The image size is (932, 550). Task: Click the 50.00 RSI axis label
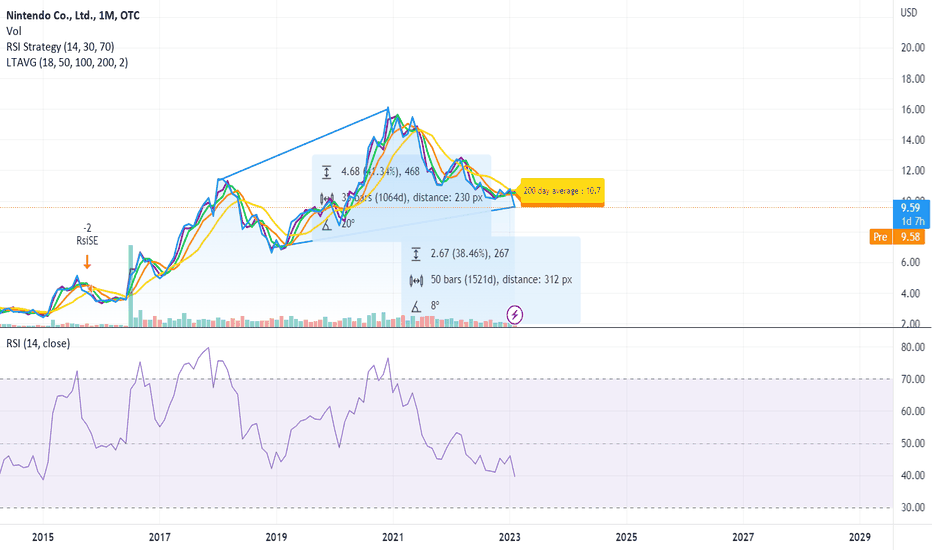pyautogui.click(x=913, y=444)
